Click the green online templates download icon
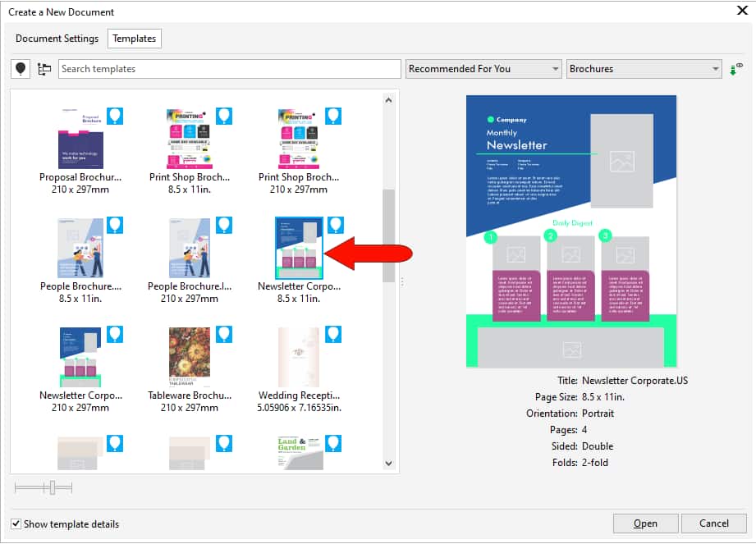 point(735,68)
